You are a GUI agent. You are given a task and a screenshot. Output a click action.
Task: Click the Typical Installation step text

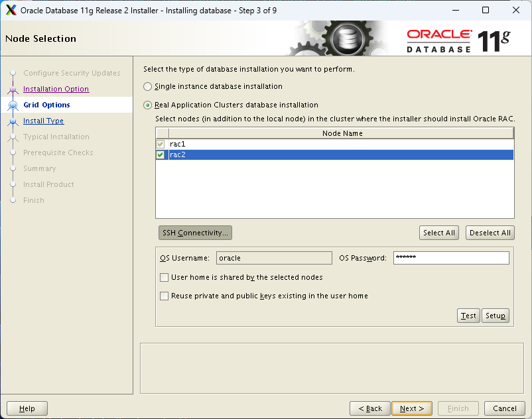[56, 137]
